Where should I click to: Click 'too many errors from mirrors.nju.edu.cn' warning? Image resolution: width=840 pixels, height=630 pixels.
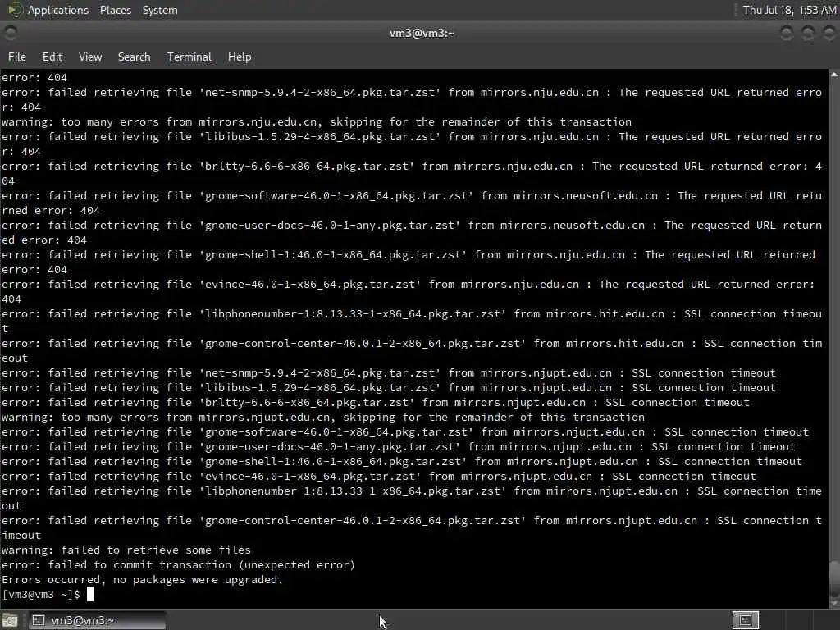[317, 121]
